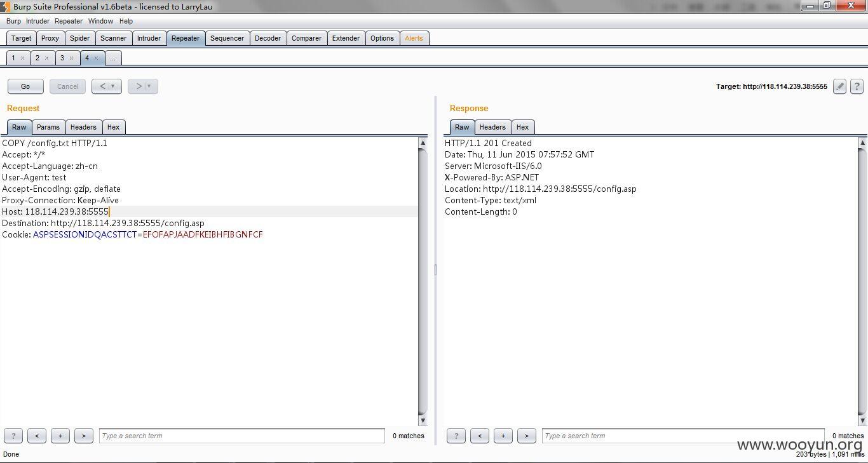
Task: Switch to the Comparer tab
Action: pos(307,38)
